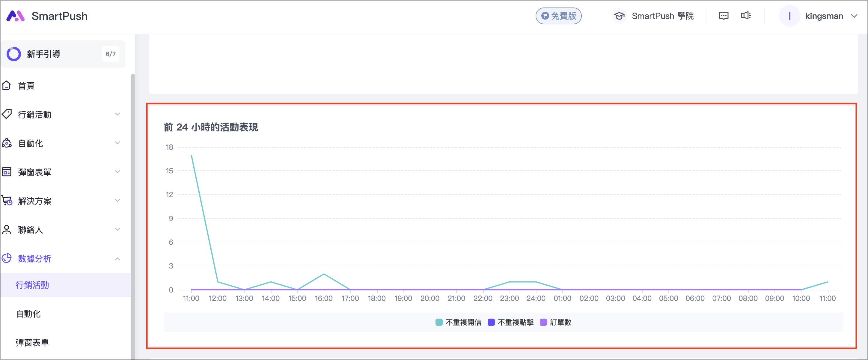
Task: Open the message chat icon
Action: (x=724, y=16)
